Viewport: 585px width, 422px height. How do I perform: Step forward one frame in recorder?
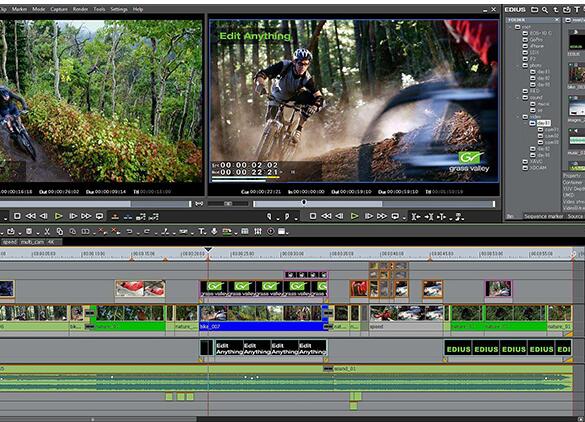(x=369, y=216)
